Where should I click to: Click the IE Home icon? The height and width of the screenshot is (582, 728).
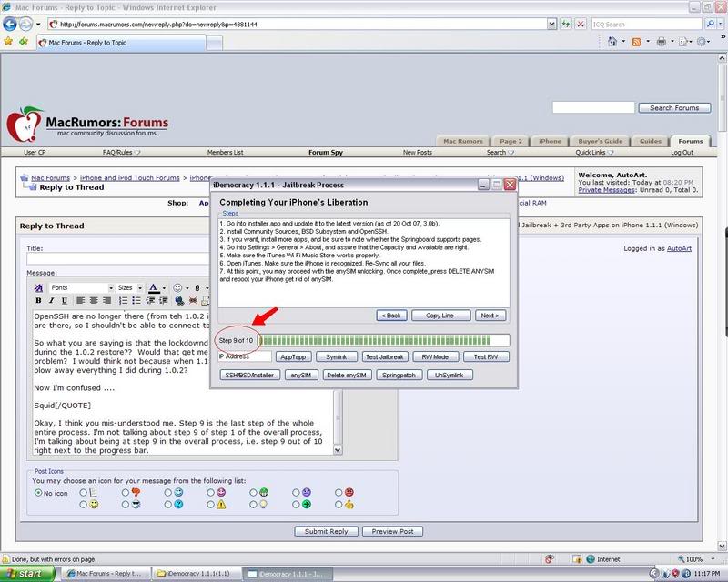(x=612, y=42)
